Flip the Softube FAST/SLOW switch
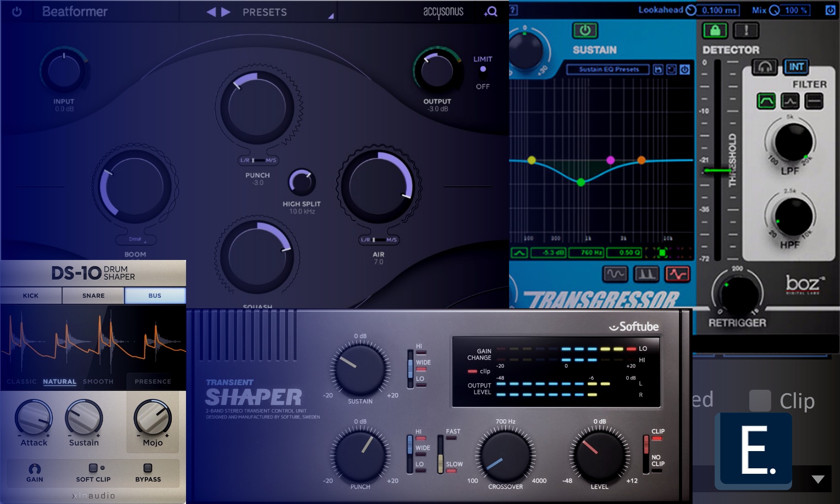 click(x=440, y=454)
